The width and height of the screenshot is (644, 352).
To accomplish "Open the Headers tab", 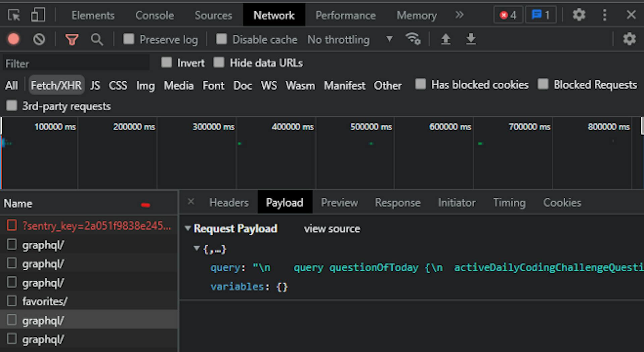I will pyautogui.click(x=229, y=203).
